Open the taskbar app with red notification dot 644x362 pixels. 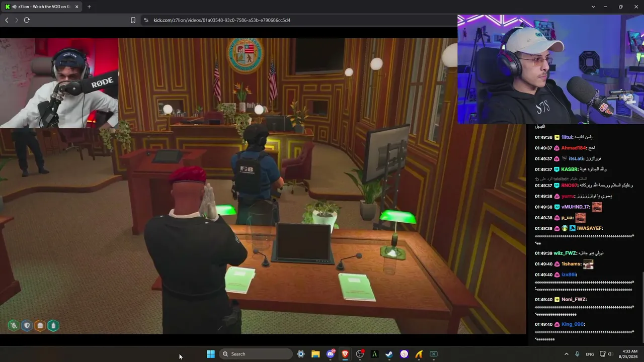[x=360, y=354]
